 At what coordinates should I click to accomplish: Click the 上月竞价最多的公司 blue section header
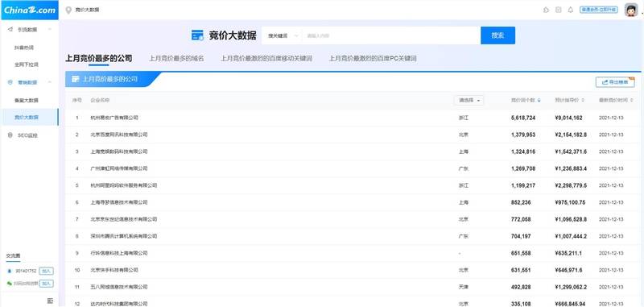109,79
